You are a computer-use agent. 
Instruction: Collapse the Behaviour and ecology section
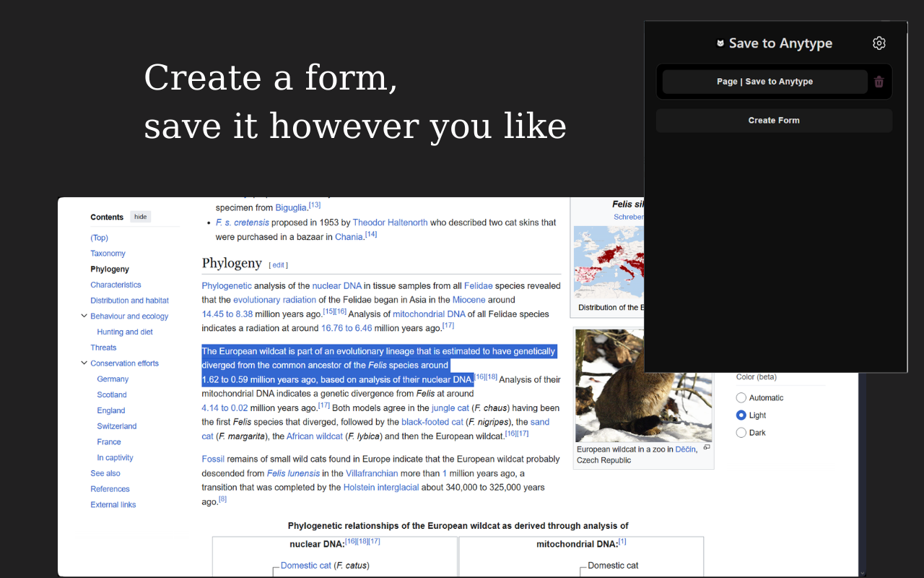coord(84,316)
